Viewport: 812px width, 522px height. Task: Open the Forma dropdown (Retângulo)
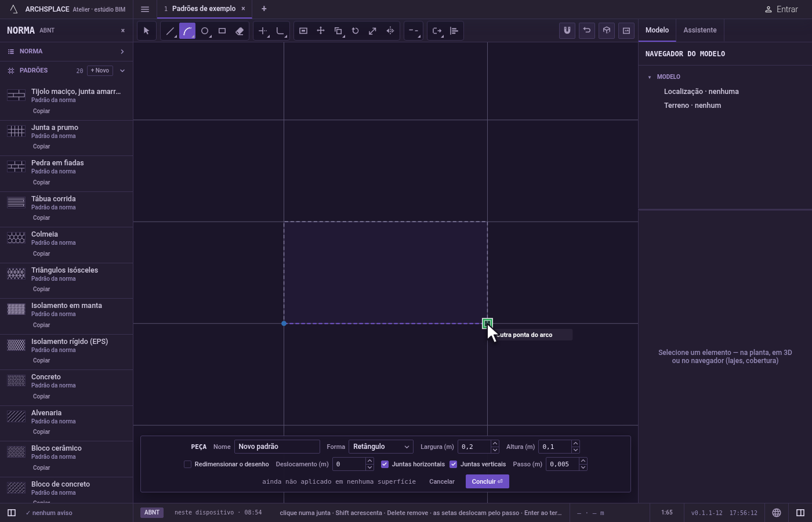tap(381, 447)
